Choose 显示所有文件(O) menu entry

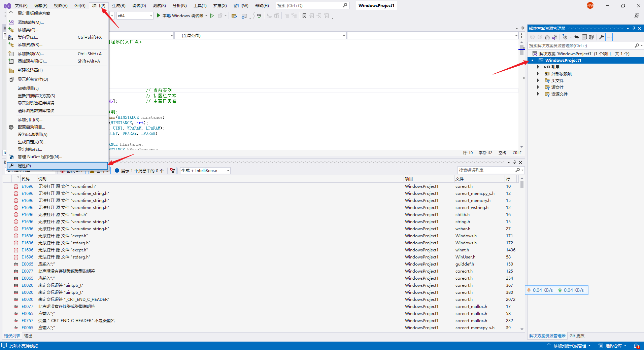click(x=58, y=79)
